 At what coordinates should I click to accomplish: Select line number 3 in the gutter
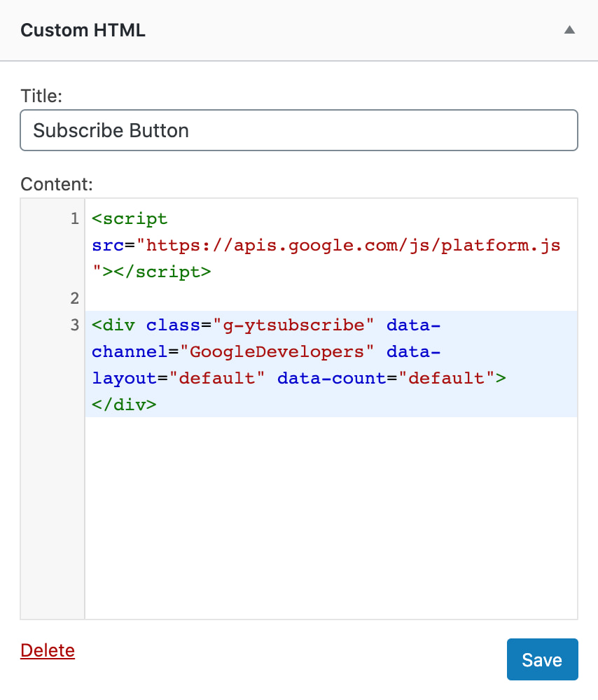(75, 325)
